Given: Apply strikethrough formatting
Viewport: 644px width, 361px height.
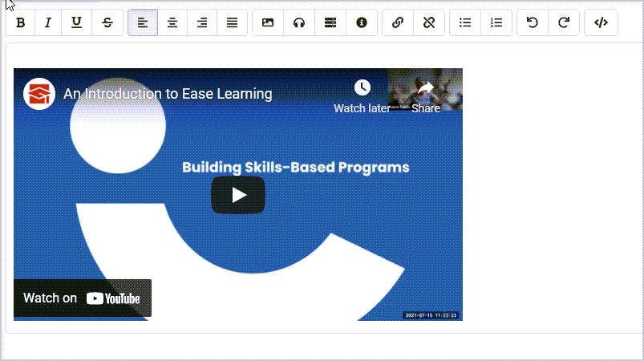Looking at the screenshot, I should click(107, 22).
